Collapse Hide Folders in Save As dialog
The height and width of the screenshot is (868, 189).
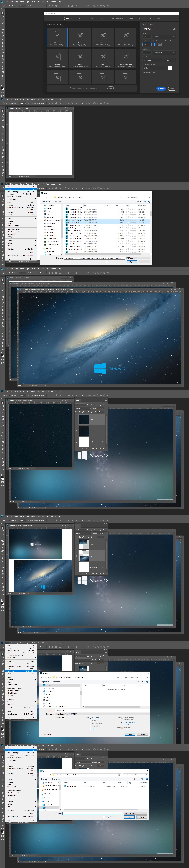[46, 734]
